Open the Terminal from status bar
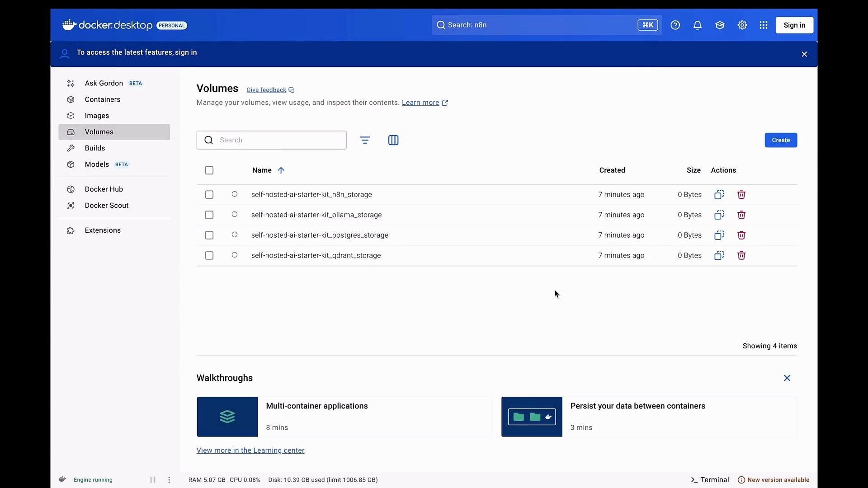The height and width of the screenshot is (488, 868). 710,480
